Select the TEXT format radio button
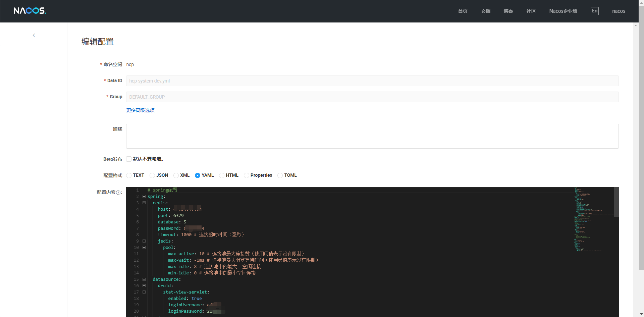Image resolution: width=644 pixels, height=317 pixels. point(129,175)
